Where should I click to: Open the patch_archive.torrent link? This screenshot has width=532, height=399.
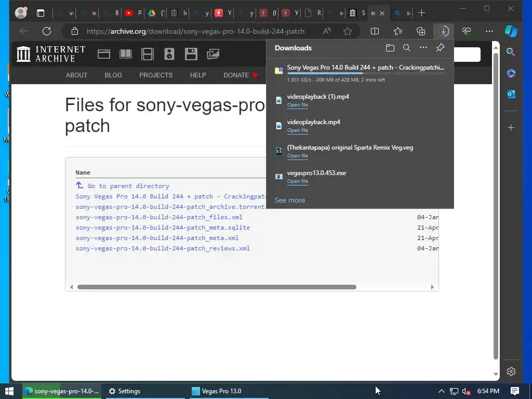tap(170, 207)
